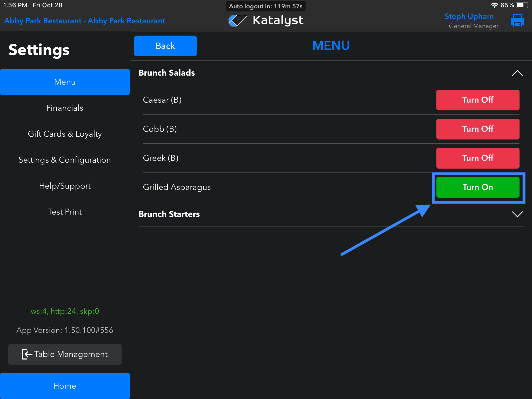
Task: Tap the battery status icon
Action: click(522, 5)
